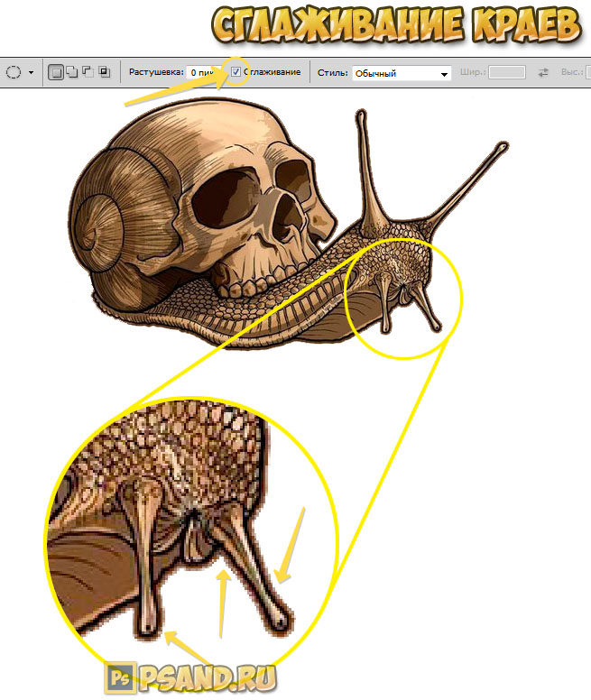
Task: Select the New selection mode icon
Action: pyautogui.click(x=57, y=72)
